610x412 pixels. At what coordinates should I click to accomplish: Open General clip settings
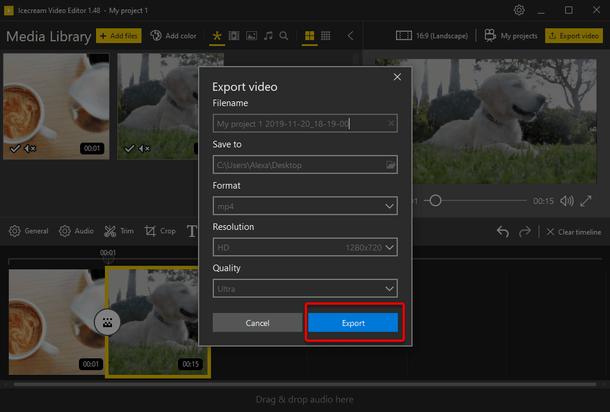(x=28, y=231)
